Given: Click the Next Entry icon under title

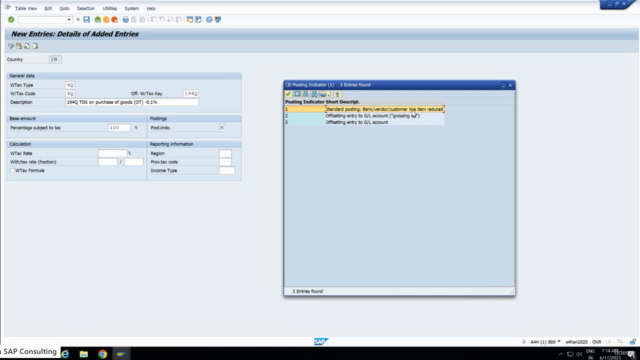Looking at the screenshot, I should tap(35, 46).
